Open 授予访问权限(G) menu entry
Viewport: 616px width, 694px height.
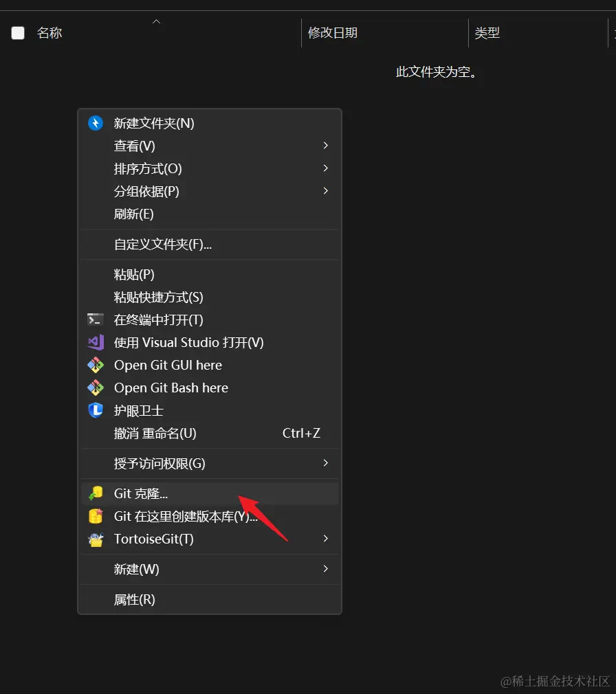click(210, 463)
